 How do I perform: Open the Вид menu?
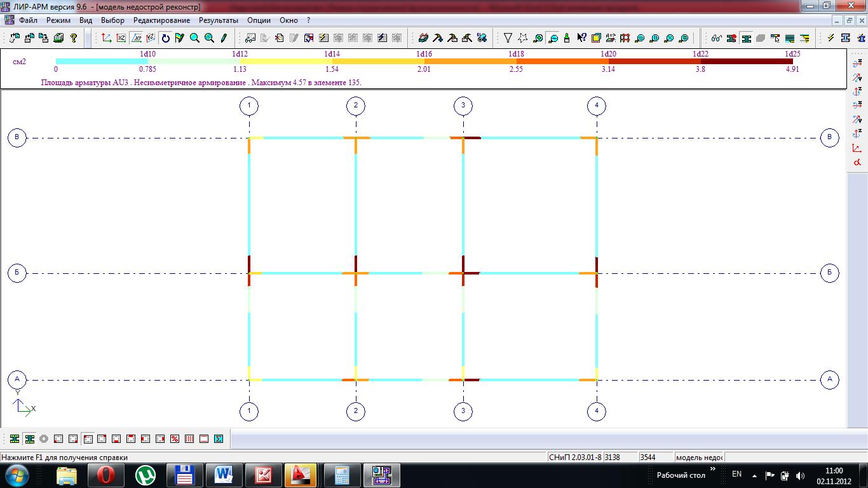[x=86, y=20]
